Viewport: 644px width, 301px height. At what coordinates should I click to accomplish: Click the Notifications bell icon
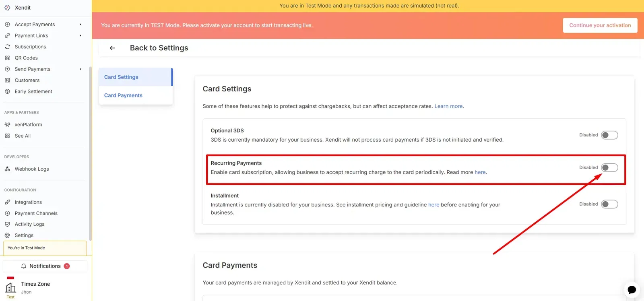coord(24,266)
